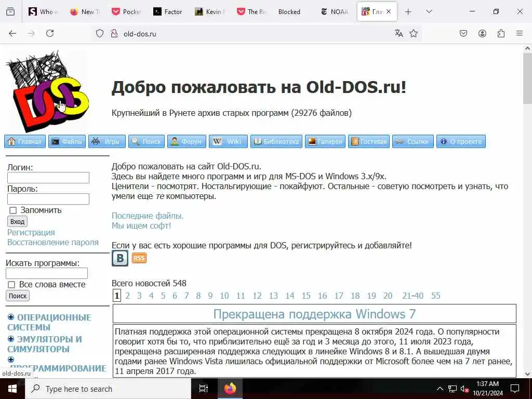Open the Гостевая navigation button

tap(369, 141)
